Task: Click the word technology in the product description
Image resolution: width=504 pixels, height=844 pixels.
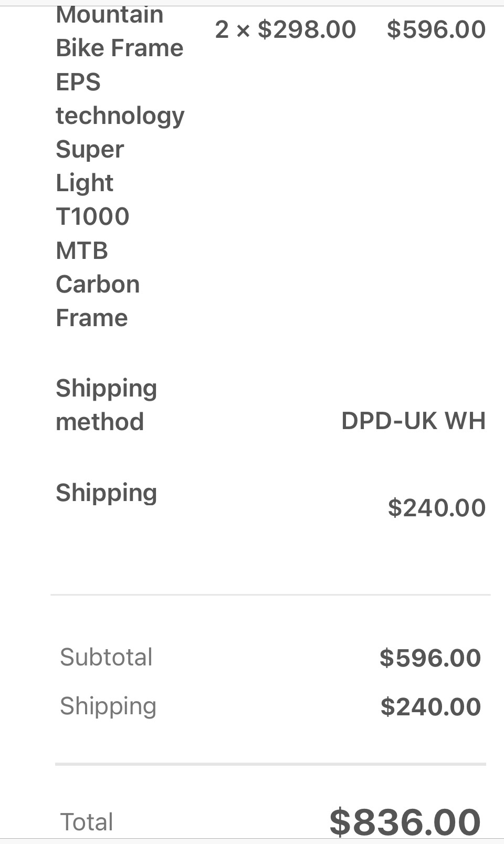Action: point(120,116)
